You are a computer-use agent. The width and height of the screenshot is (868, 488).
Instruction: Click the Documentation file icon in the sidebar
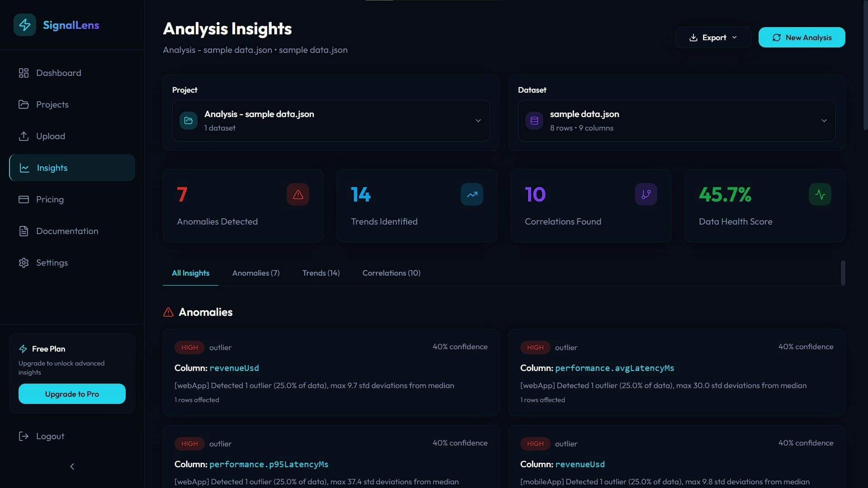click(x=24, y=231)
